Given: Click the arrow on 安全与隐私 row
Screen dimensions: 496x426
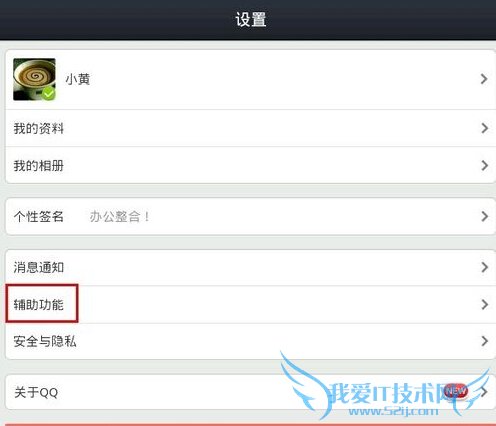Looking at the screenshot, I should [x=485, y=341].
